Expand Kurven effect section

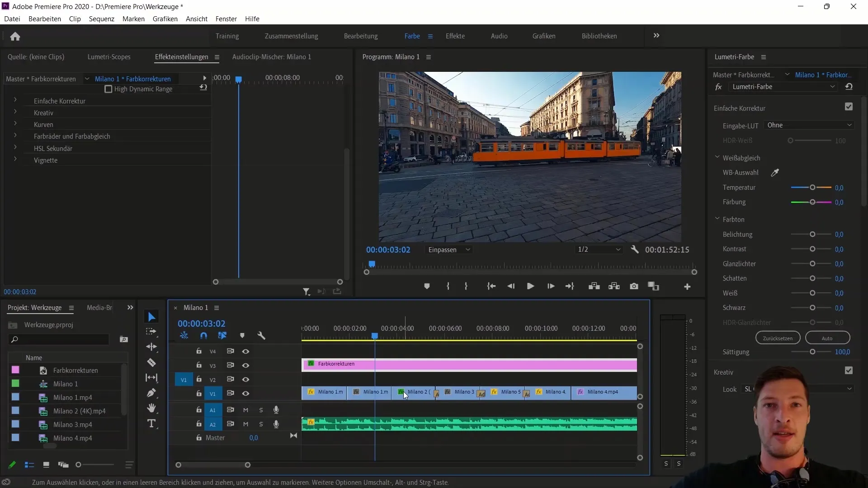point(15,123)
